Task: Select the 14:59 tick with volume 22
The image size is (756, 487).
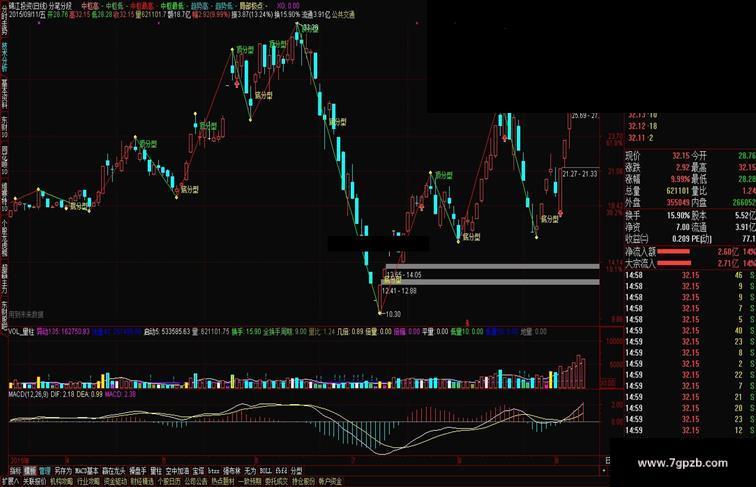Action: point(690,375)
